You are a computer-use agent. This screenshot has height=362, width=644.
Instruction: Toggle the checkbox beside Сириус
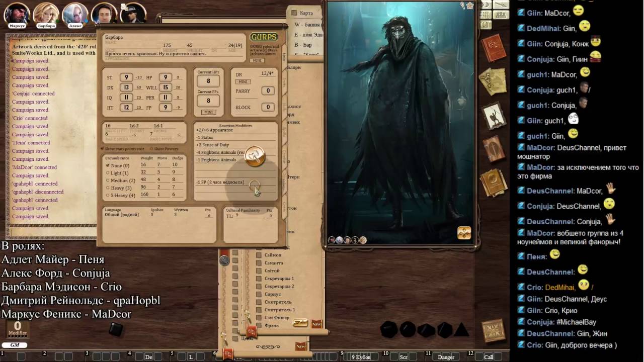tap(259, 294)
